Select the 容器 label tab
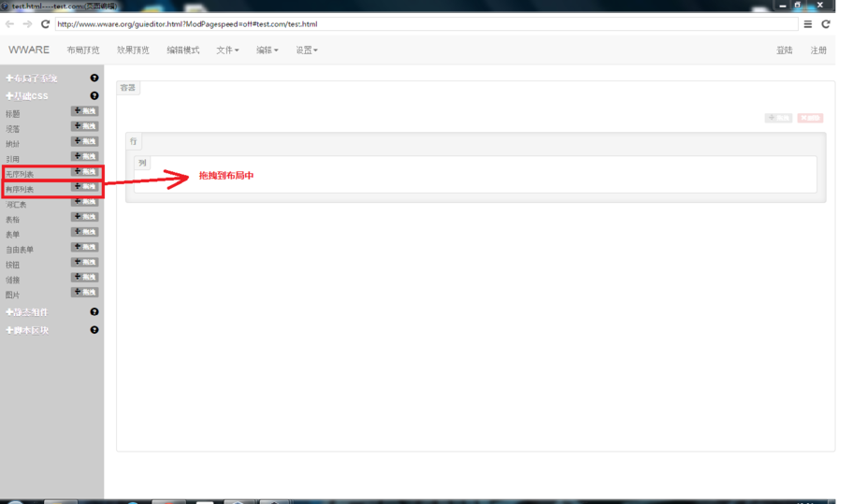This screenshot has height=504, width=867. click(x=128, y=87)
